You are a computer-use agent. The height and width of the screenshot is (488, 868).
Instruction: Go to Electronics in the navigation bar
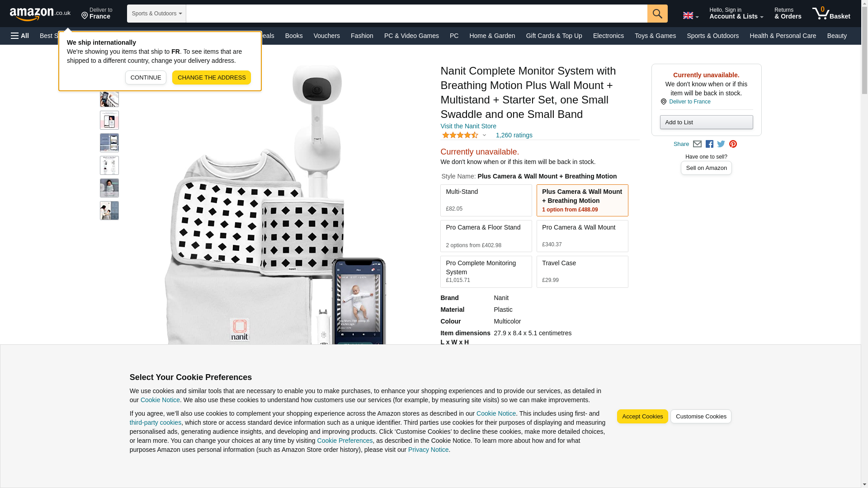[608, 36]
